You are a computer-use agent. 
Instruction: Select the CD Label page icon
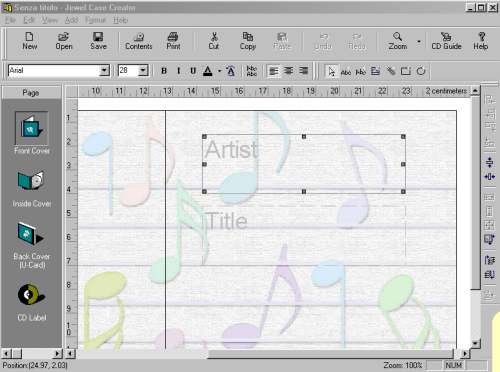(31, 295)
